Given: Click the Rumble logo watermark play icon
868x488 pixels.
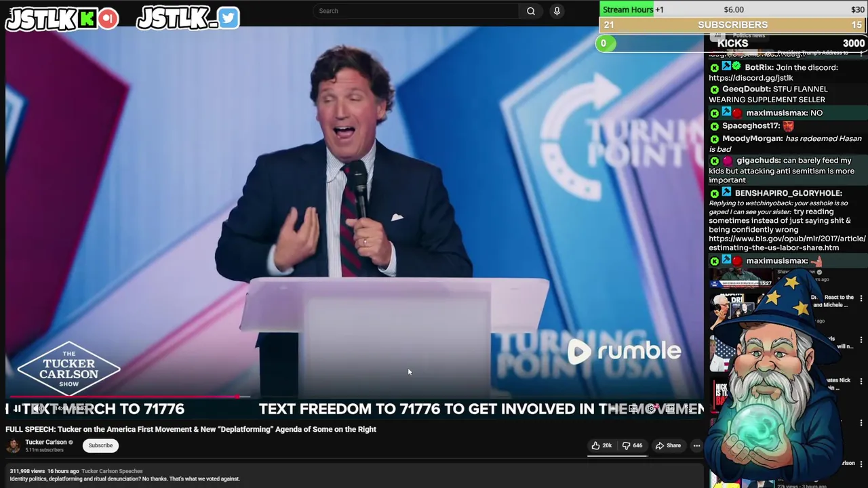Looking at the screenshot, I should tap(579, 351).
